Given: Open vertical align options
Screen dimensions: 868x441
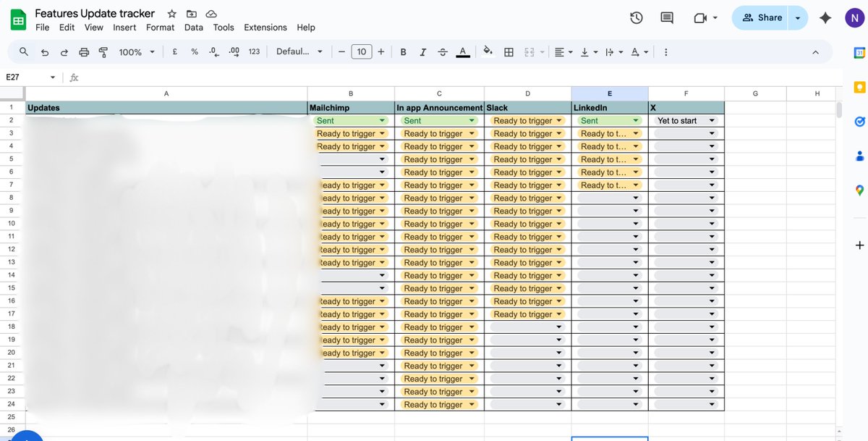Looking at the screenshot, I should [588, 52].
